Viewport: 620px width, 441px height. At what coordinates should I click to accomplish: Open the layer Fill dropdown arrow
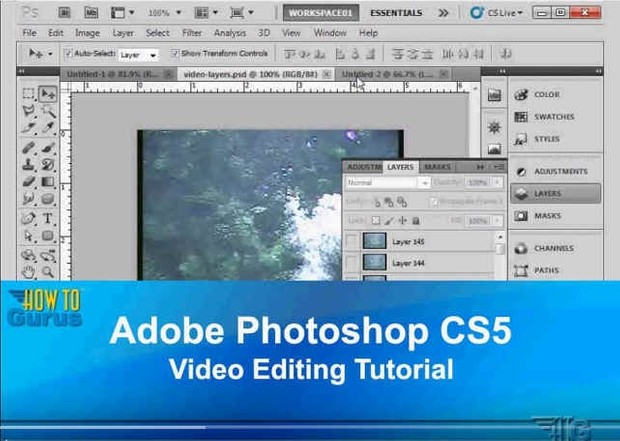click(497, 220)
